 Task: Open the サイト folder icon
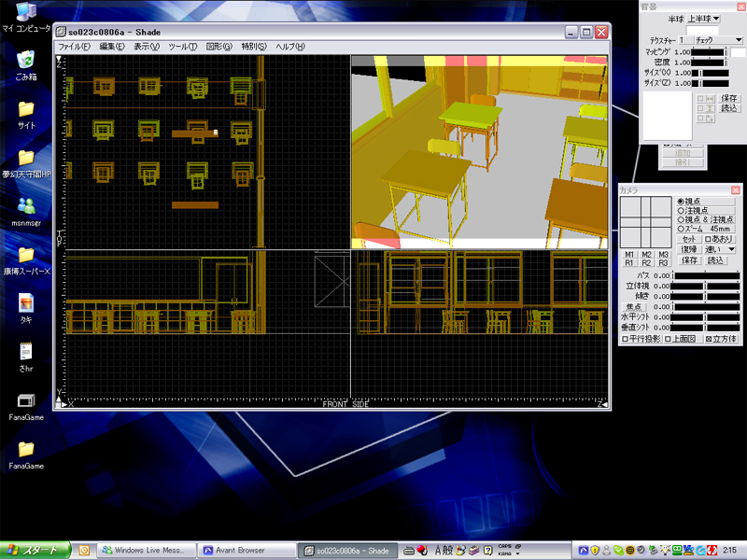pyautogui.click(x=26, y=115)
